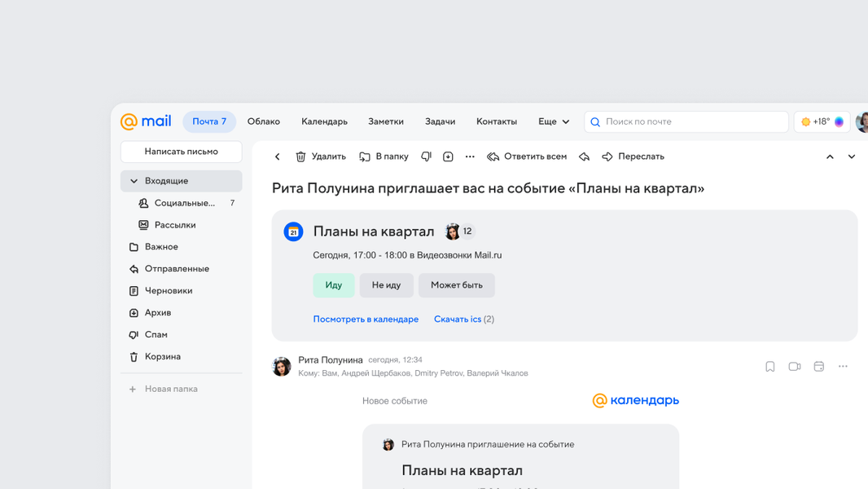Click the Скачать ics link

(458, 319)
